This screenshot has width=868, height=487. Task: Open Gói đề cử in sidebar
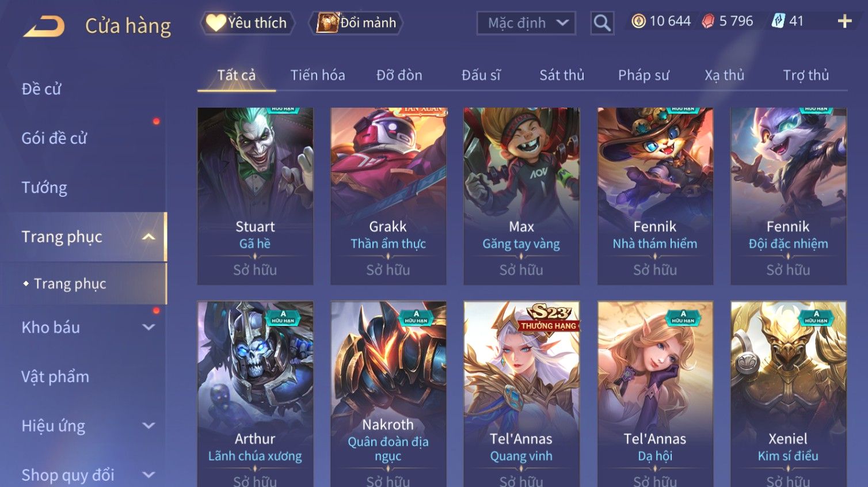[x=54, y=138]
